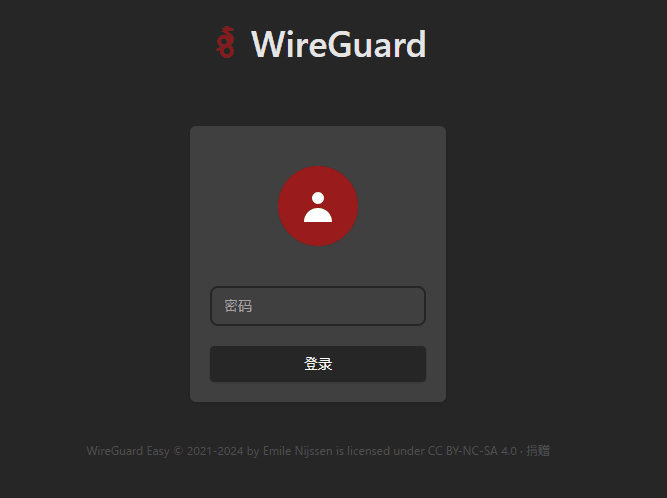Click the 2021-2024 copyright years text
This screenshot has height=498, width=667.
[x=215, y=451]
